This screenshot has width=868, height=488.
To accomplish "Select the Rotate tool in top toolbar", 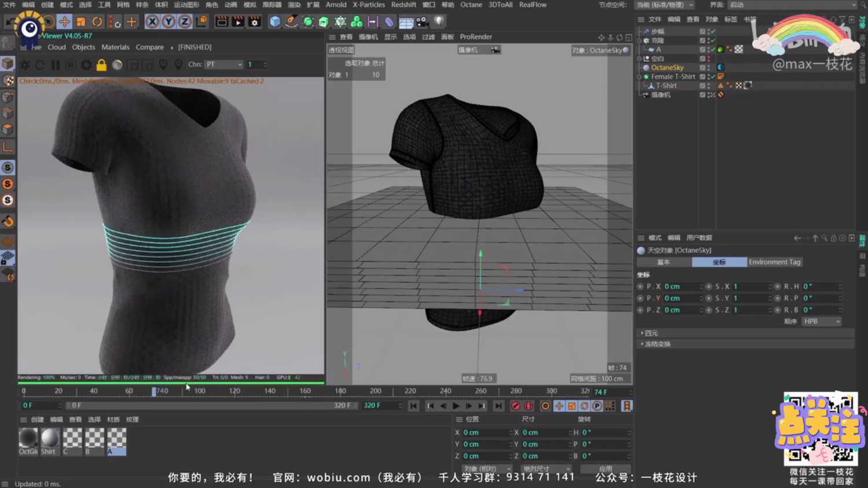I will point(97,22).
